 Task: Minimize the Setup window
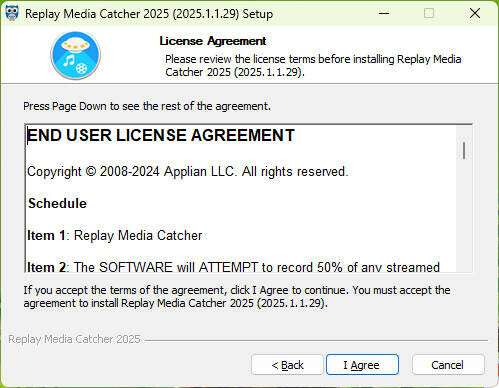coord(384,14)
